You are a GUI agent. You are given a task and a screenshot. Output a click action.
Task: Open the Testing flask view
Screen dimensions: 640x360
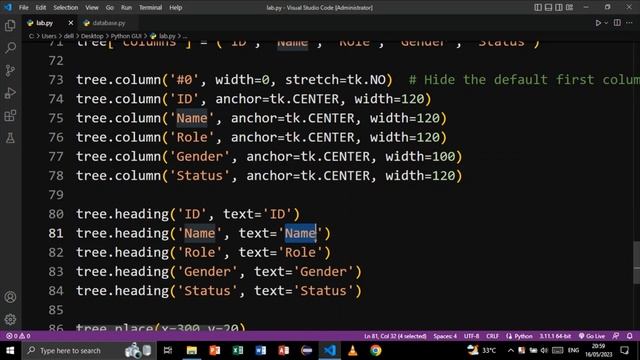[10, 138]
